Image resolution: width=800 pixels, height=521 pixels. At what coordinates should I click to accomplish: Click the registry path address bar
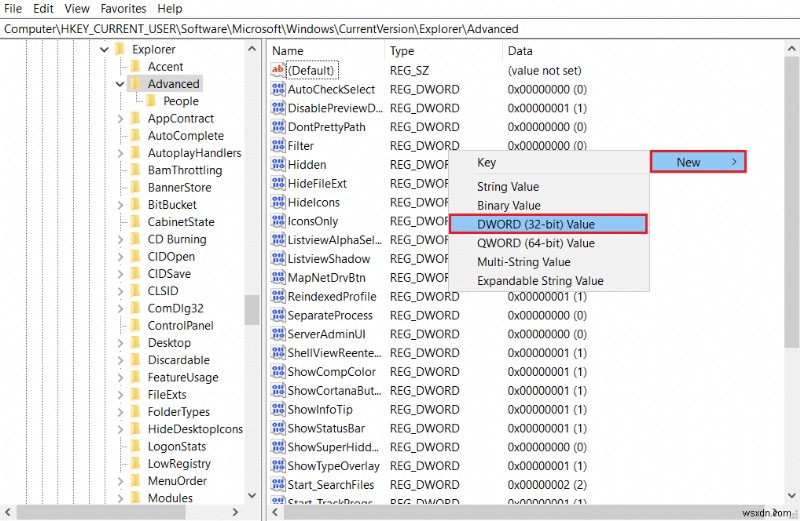(x=400, y=29)
